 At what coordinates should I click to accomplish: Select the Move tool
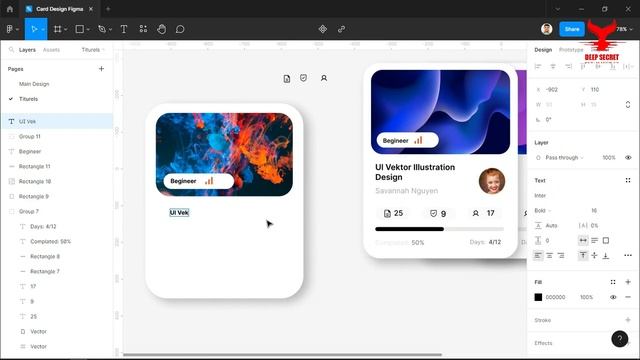click(x=34, y=29)
